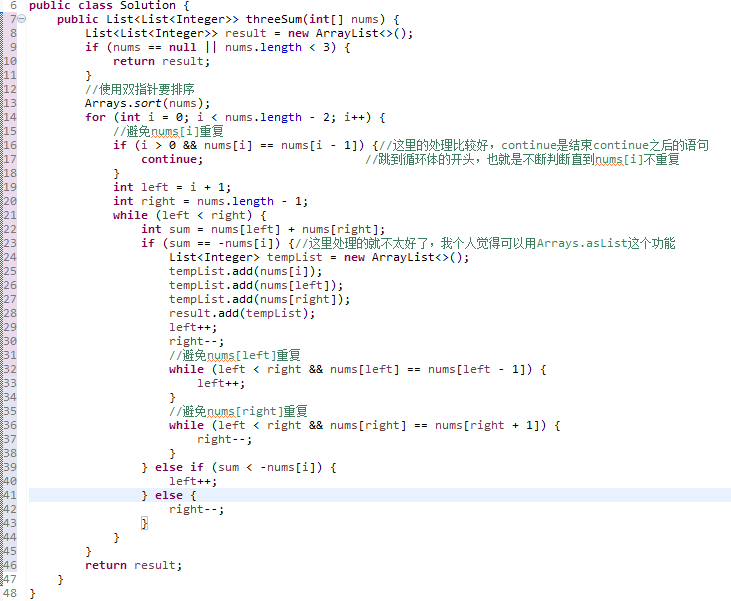Click the 'right--;' on line 30

click(196, 341)
